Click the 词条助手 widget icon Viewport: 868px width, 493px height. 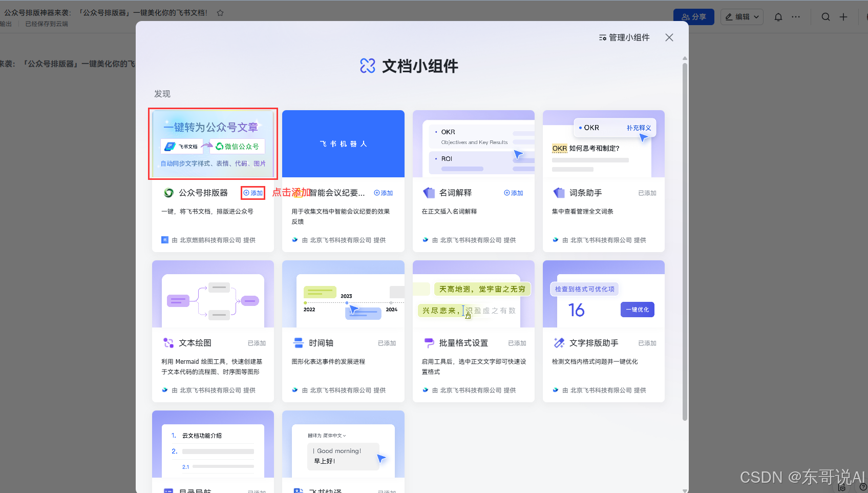tap(559, 193)
